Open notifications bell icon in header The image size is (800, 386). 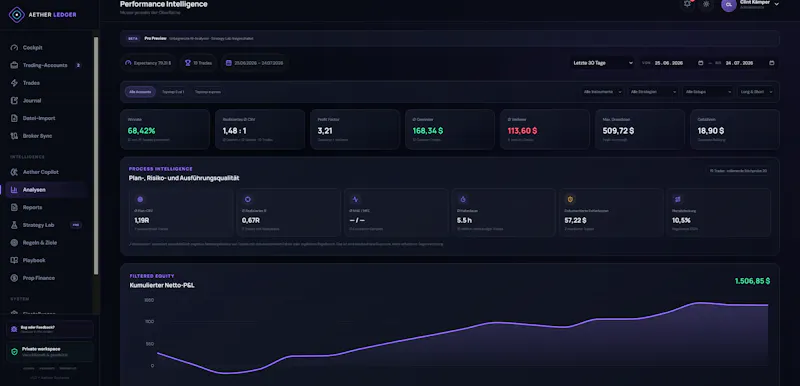688,4
